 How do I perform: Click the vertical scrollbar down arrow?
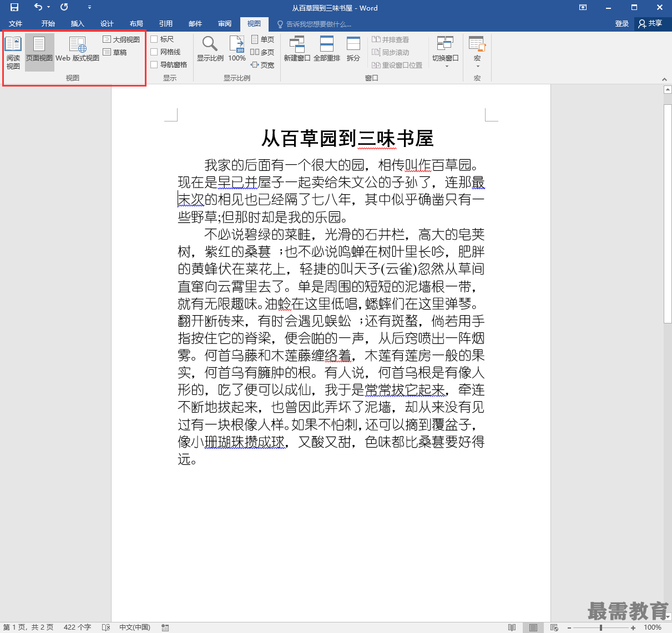point(668,616)
